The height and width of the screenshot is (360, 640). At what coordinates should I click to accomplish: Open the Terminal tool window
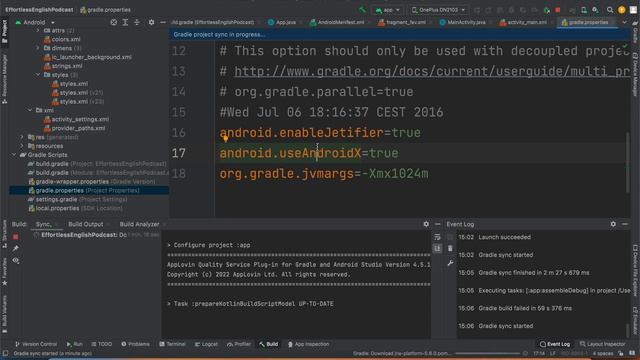coord(172,344)
